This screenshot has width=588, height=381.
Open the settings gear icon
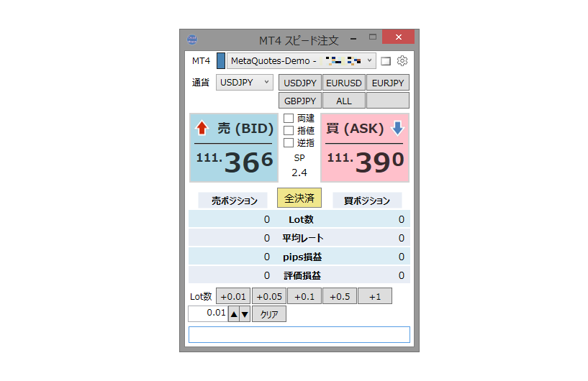coord(402,60)
